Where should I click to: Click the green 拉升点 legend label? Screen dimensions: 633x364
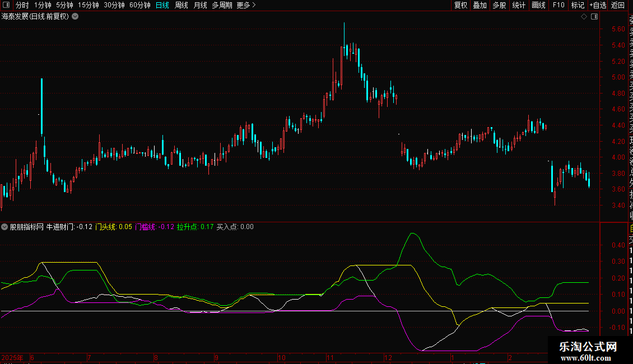[187, 227]
